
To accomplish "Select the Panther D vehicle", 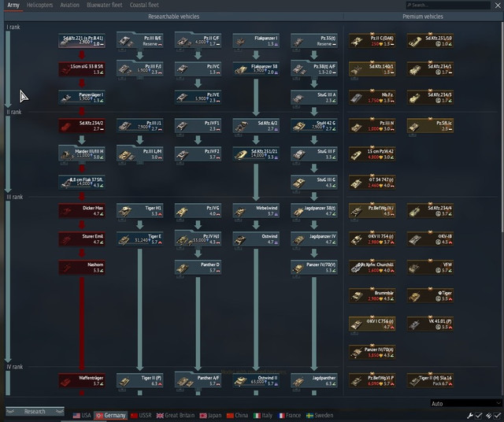I will [x=198, y=267].
